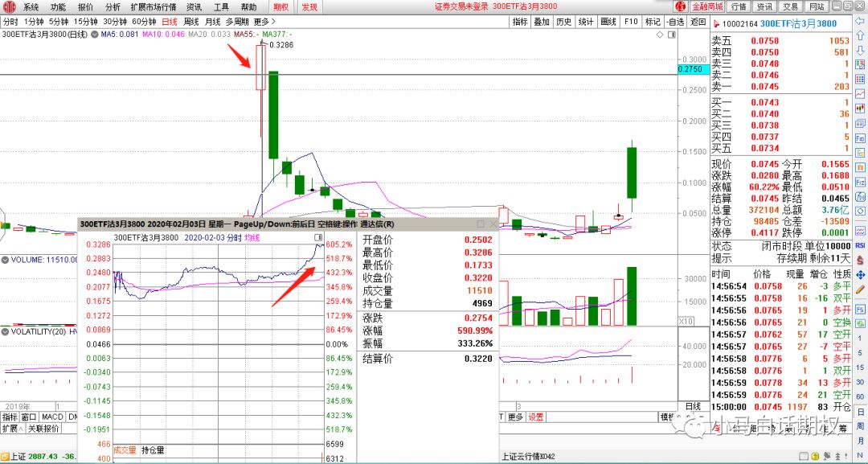Select weekly 周 period in right sidebar
Image resolution: width=868 pixels, height=464 pixels.
pyautogui.click(x=860, y=426)
